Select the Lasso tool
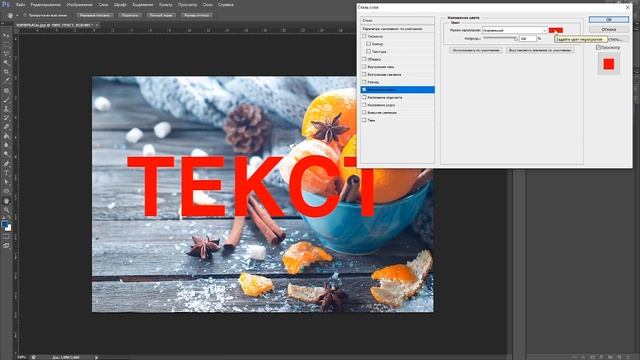This screenshot has height=360, width=640. 6,54
